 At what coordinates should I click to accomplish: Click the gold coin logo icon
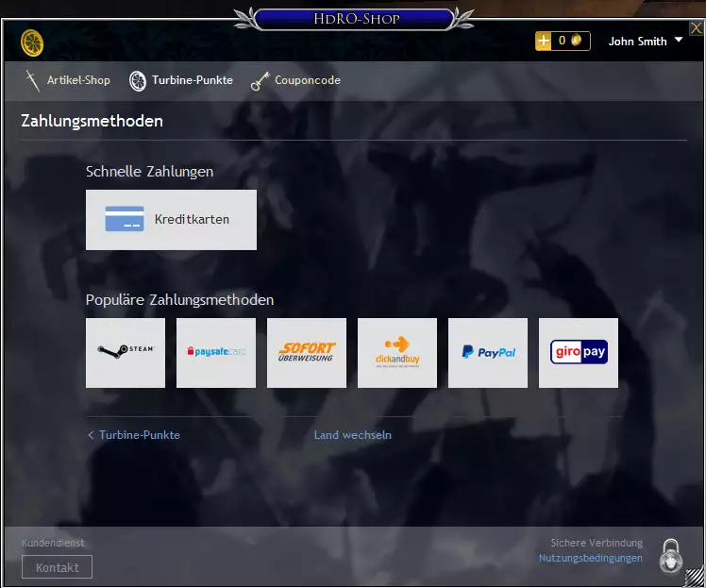tap(32, 43)
